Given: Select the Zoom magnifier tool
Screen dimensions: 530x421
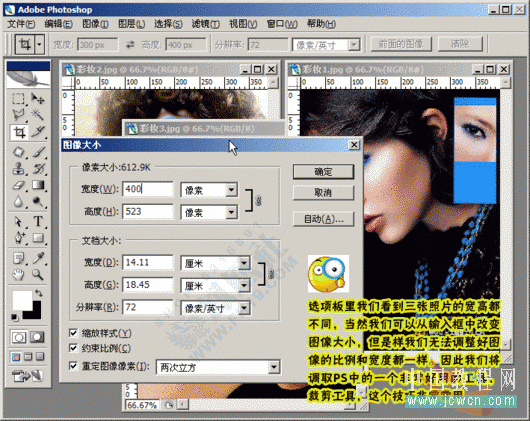Looking at the screenshot, I should 38,274.
